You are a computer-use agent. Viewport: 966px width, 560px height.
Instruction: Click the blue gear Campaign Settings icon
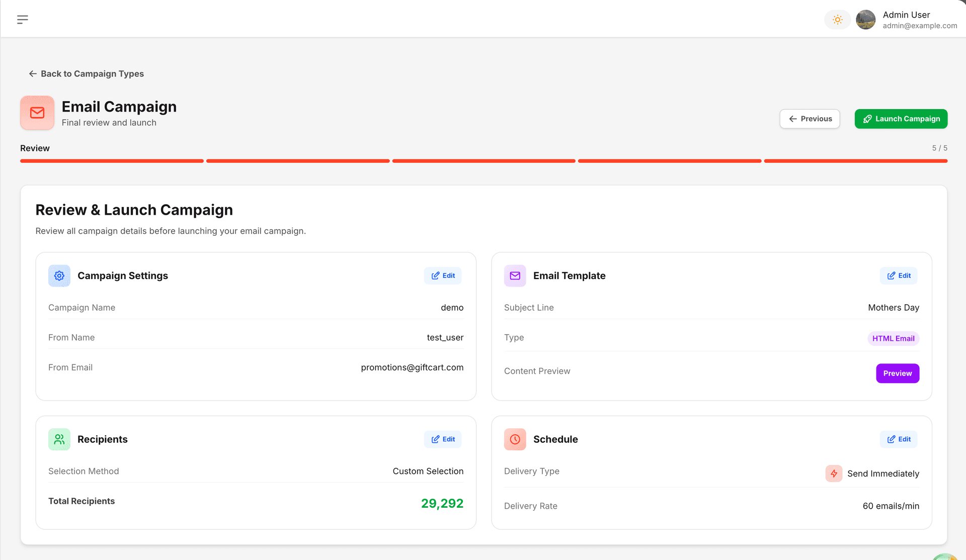59,276
